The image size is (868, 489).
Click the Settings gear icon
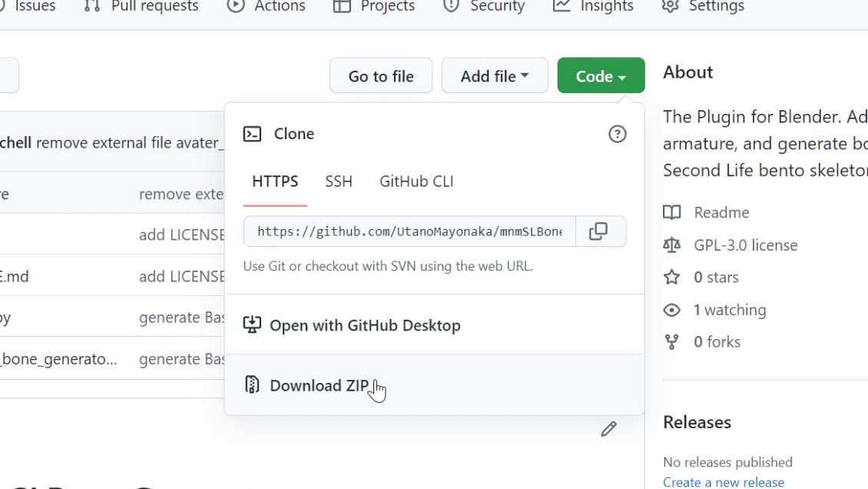point(671,5)
